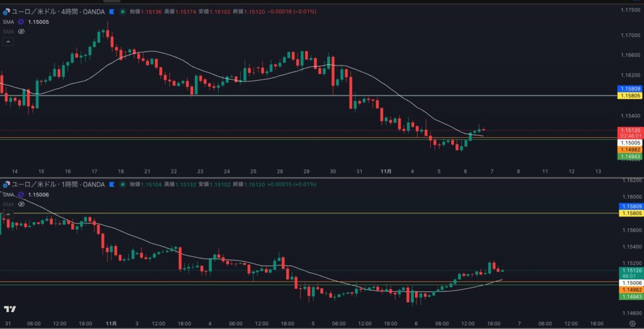Image resolution: width=644 pixels, height=329 pixels.
Task: Click the purple SMA indicator icon, 1-hour chart
Action: (x=21, y=194)
